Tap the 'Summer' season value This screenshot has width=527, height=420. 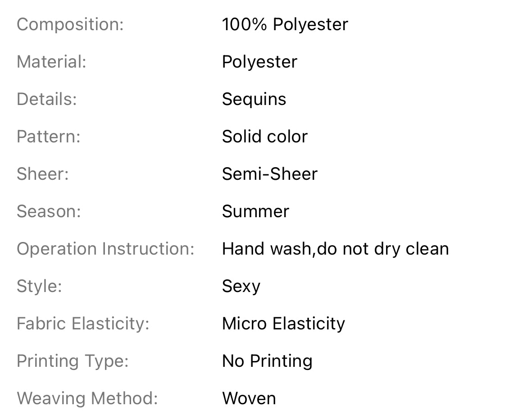point(255,211)
